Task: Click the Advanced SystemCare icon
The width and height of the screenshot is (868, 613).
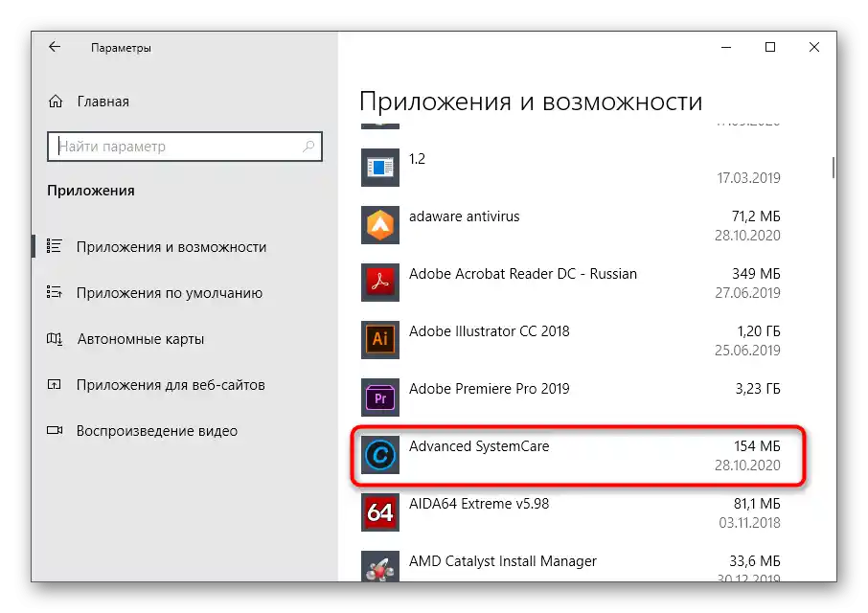Action: click(380, 455)
